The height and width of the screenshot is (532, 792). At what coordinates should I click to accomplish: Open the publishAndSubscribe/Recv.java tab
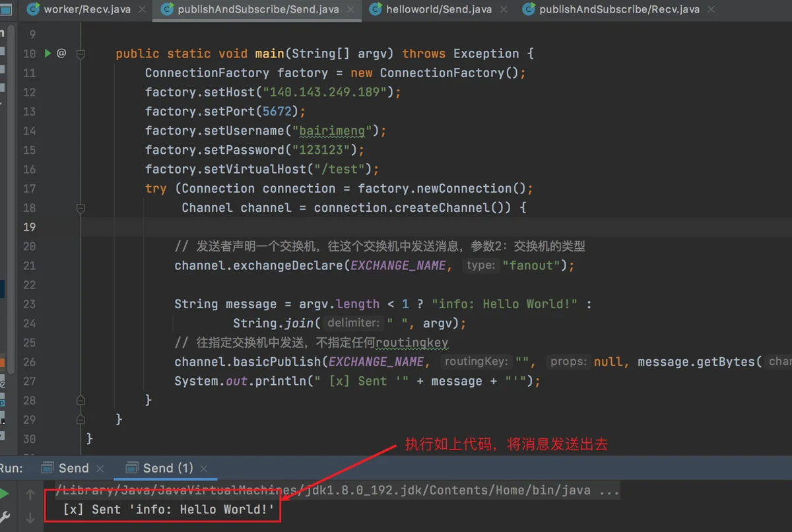click(618, 9)
